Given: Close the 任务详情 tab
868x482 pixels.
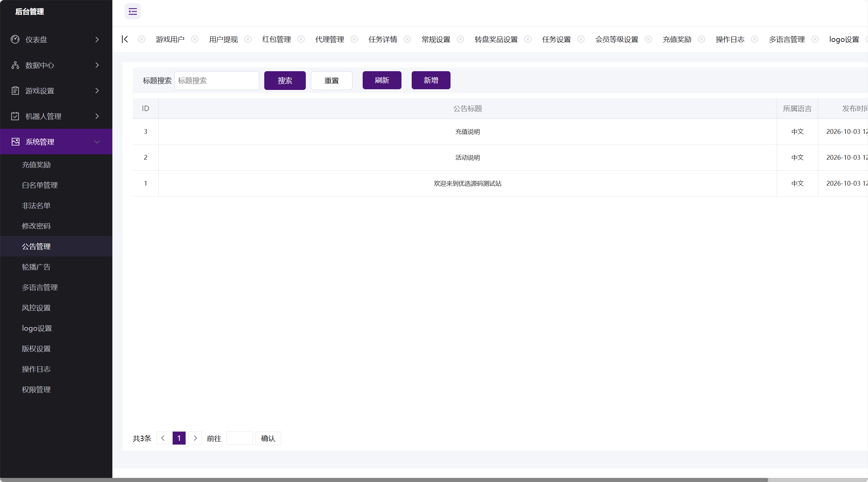Looking at the screenshot, I should (407, 39).
